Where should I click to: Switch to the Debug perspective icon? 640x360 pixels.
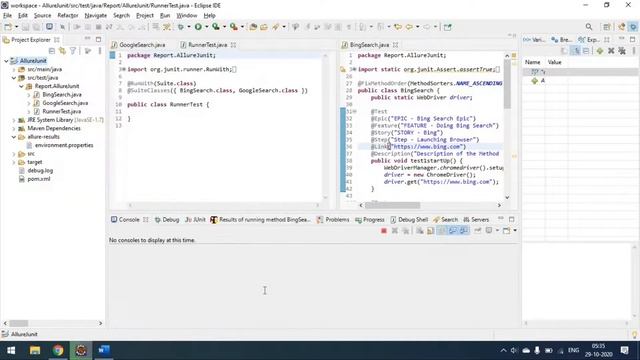[633, 27]
